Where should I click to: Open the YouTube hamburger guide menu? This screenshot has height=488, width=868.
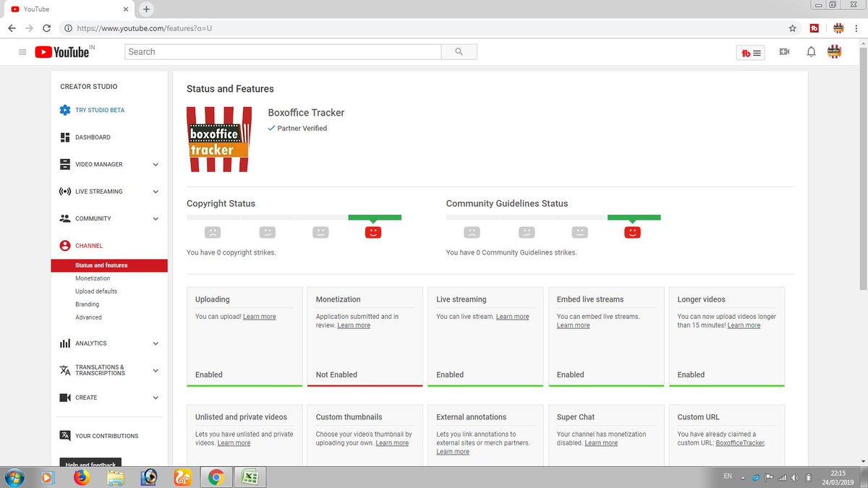(x=22, y=52)
